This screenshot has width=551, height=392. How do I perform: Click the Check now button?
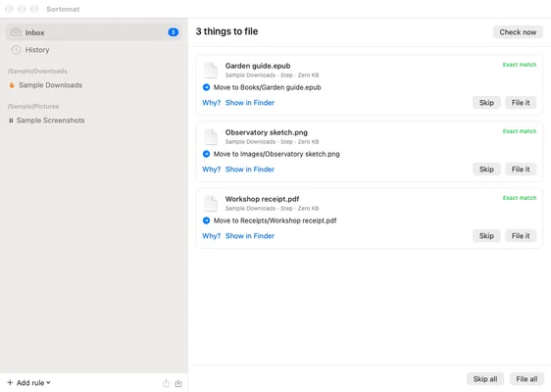518,32
